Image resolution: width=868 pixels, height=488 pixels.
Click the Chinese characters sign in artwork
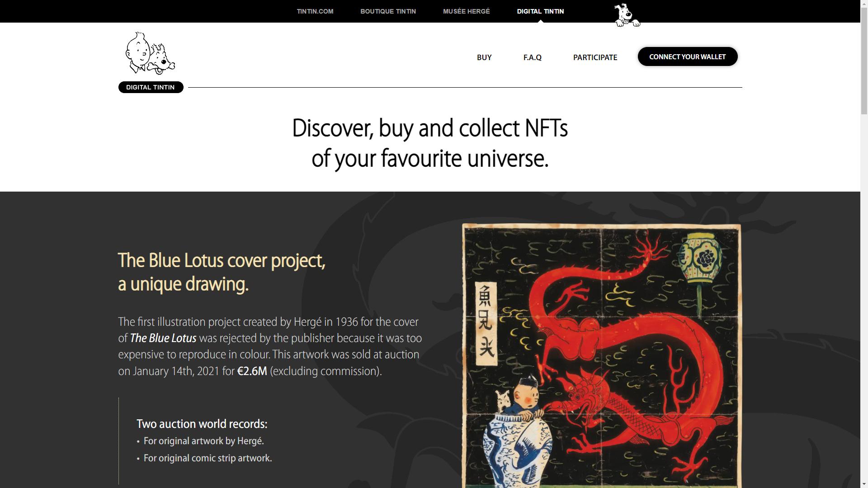[486, 324]
